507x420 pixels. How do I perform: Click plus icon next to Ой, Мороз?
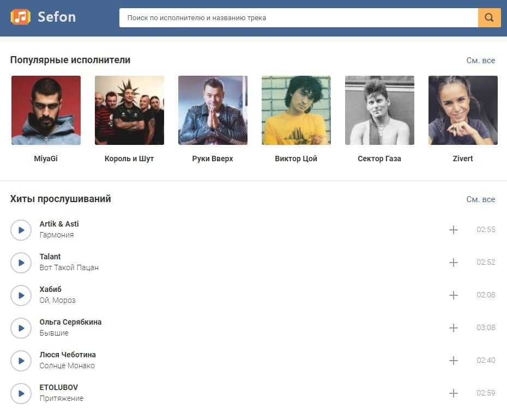453,295
